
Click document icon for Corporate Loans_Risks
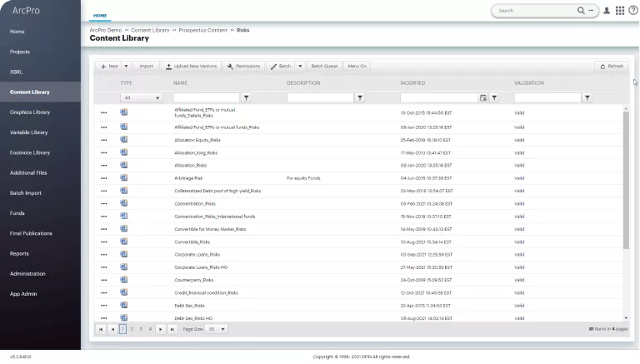point(123,254)
